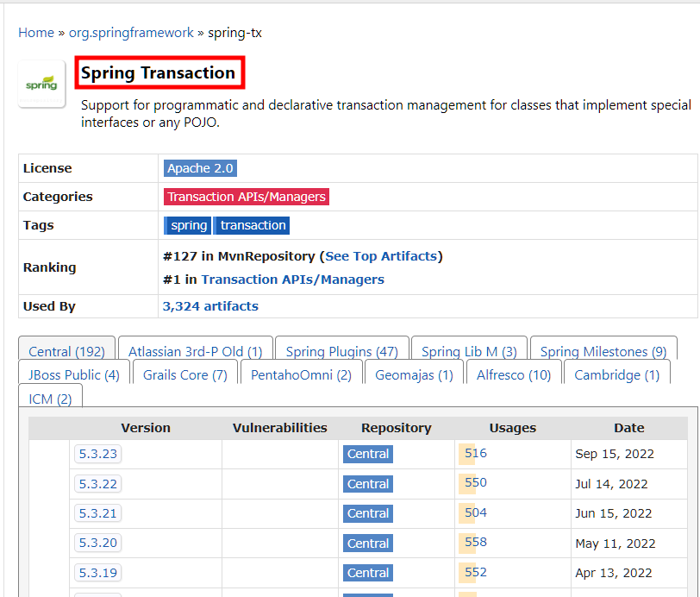The height and width of the screenshot is (597, 700).
Task: Click the Spring logo thumbnail
Action: tap(41, 84)
